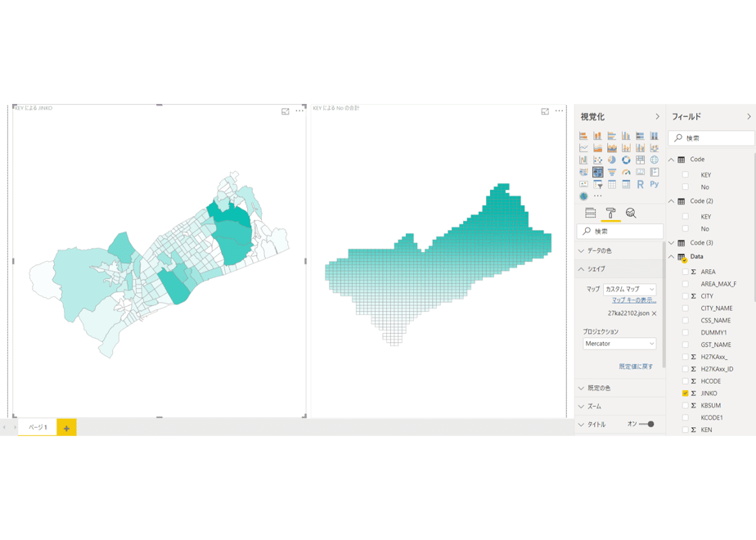Select the clustered bar chart visual
This screenshot has width=756, height=540.
(612, 136)
